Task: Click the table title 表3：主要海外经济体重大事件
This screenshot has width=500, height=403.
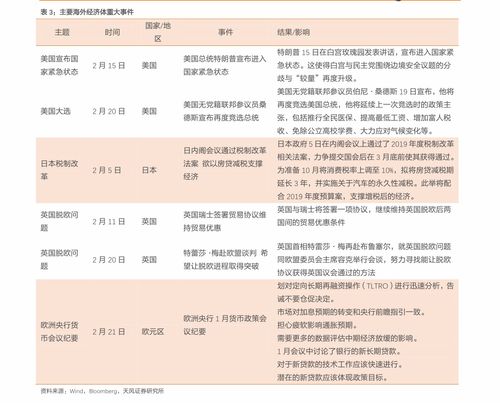Action: pyautogui.click(x=87, y=12)
